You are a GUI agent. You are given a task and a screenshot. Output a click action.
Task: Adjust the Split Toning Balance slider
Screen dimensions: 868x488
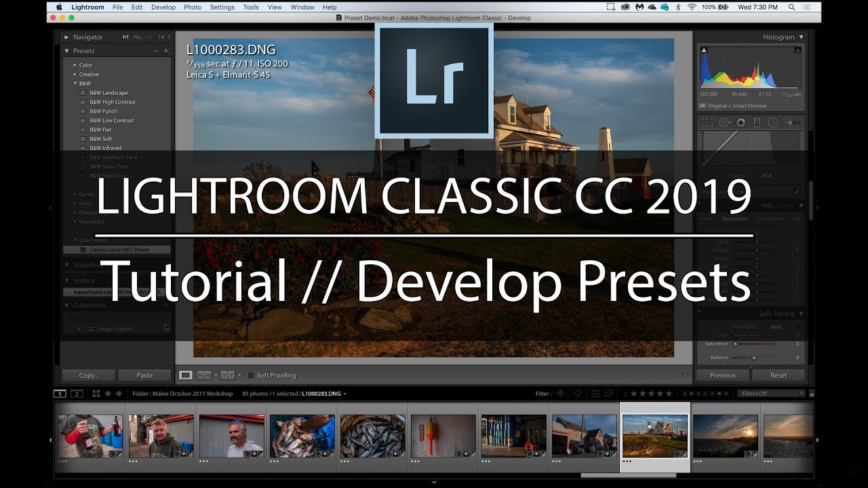754,357
